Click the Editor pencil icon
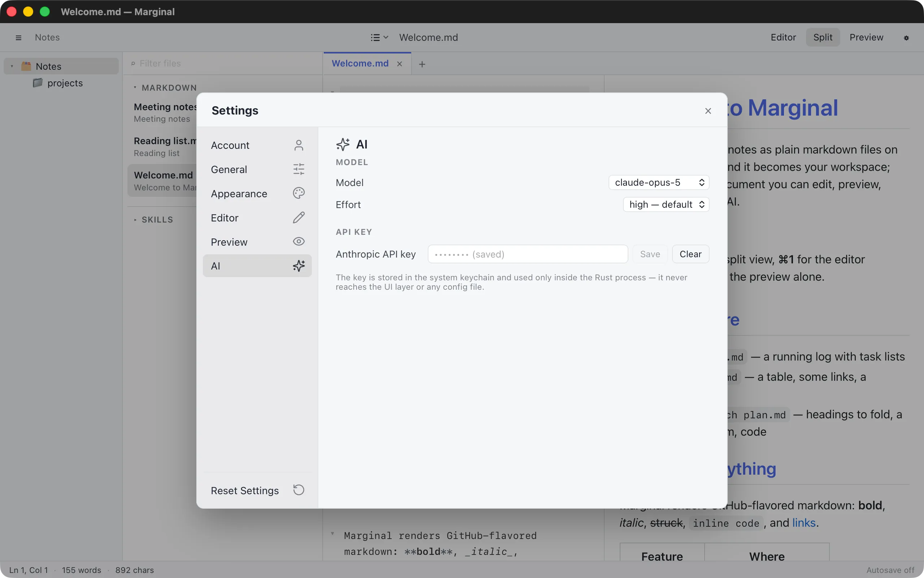 (298, 217)
